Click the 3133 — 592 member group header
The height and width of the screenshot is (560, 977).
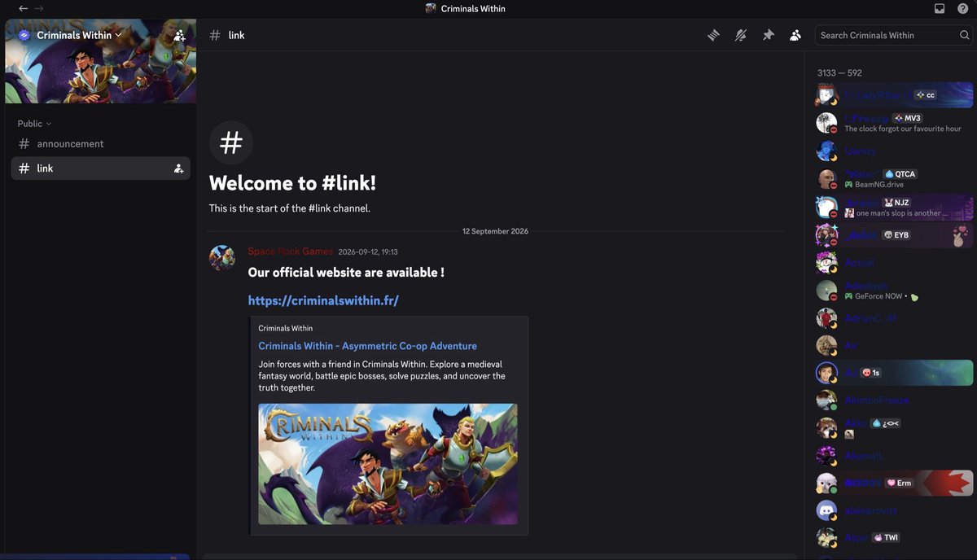click(x=839, y=72)
